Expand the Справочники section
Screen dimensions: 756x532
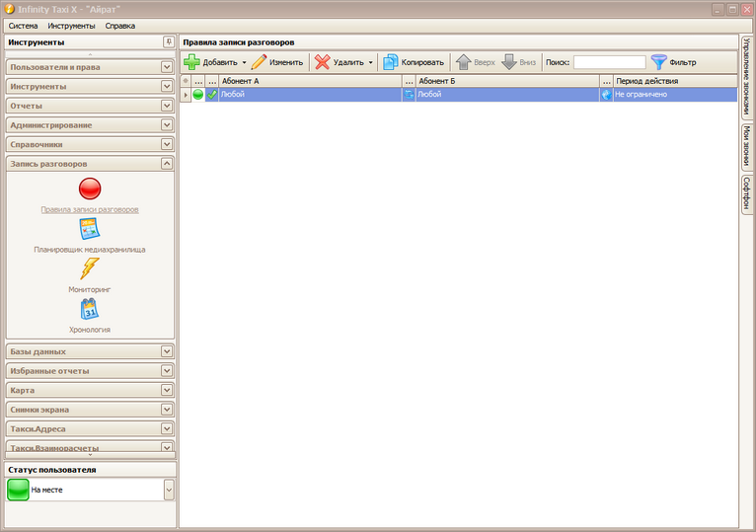coord(167,144)
